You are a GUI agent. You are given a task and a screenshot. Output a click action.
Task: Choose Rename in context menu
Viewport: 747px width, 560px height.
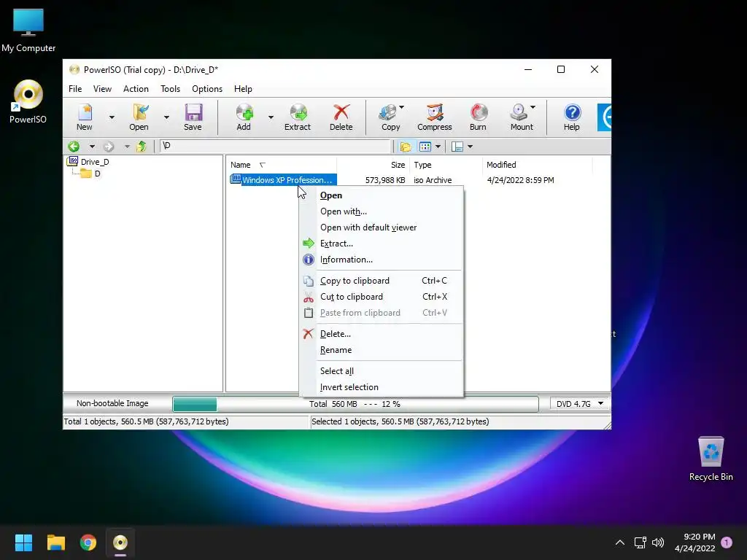click(381, 350)
